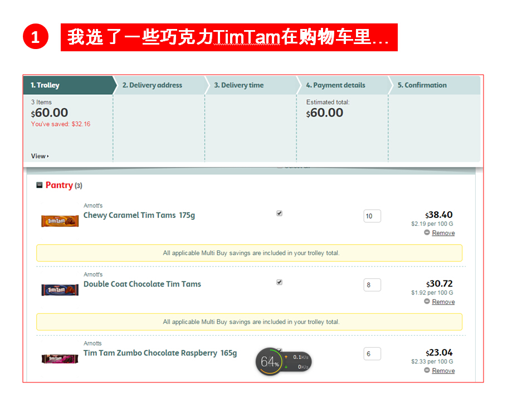Open Tim Tam Zumbo Chocolate Raspberry 165g link
The image size is (532, 393).
click(x=160, y=353)
